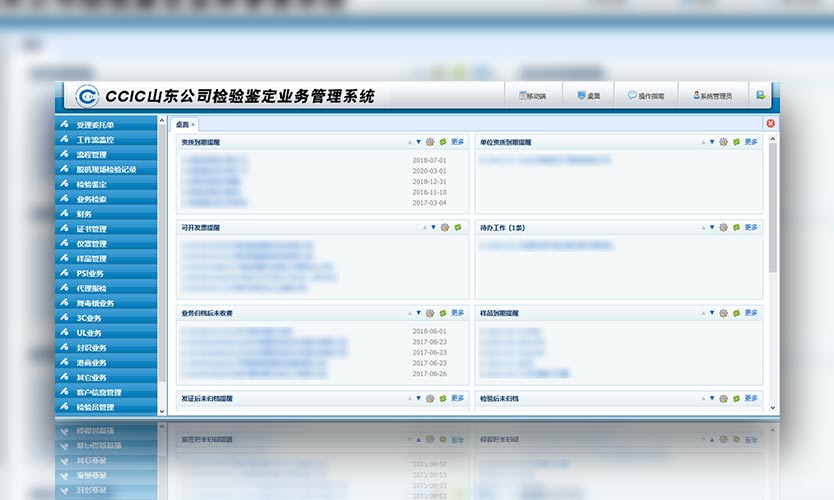
Task: Open the 样品管理 sidebar menu
Action: click(x=106, y=259)
